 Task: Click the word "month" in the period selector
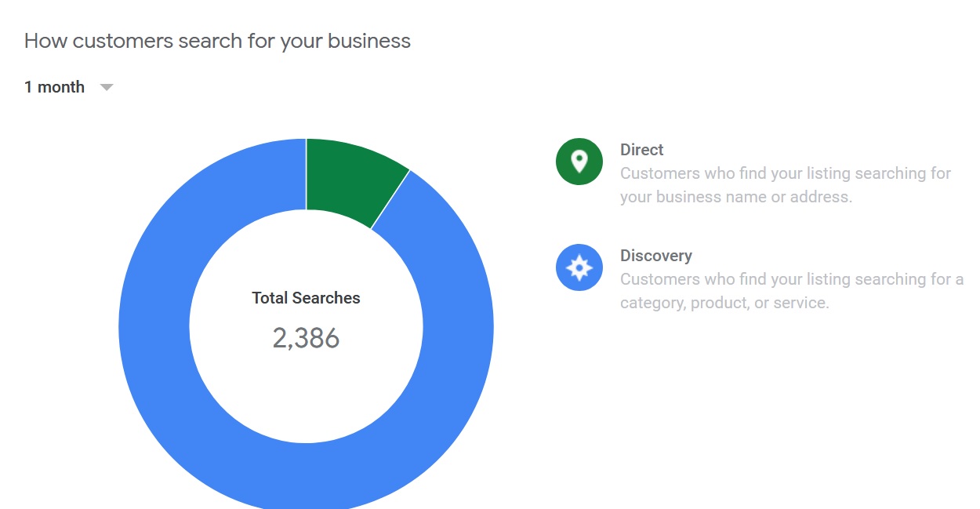[x=61, y=87]
